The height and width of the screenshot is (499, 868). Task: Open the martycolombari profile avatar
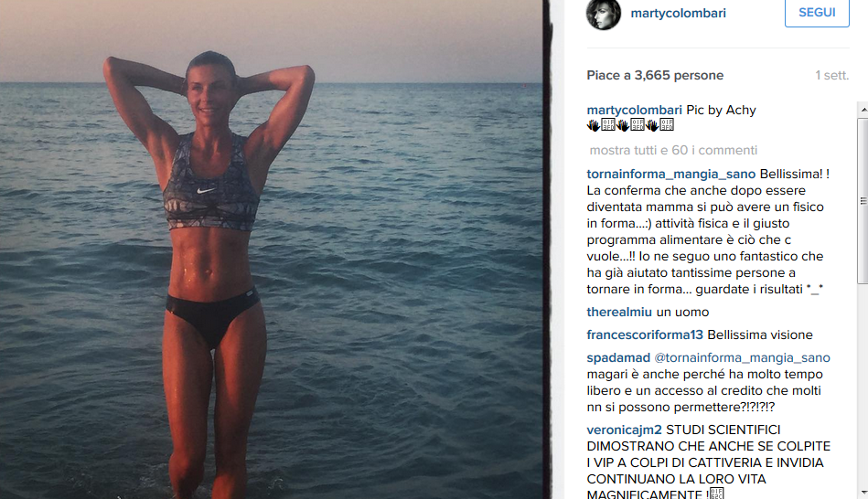pos(604,14)
